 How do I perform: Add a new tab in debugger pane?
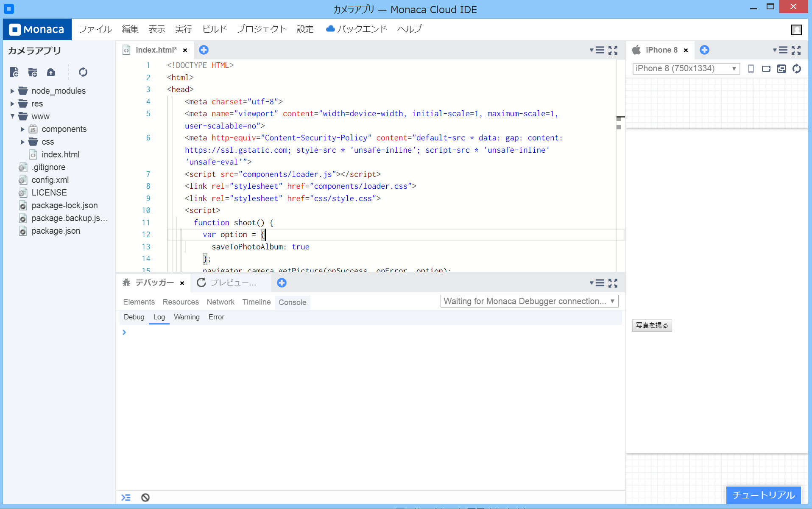[x=282, y=283]
